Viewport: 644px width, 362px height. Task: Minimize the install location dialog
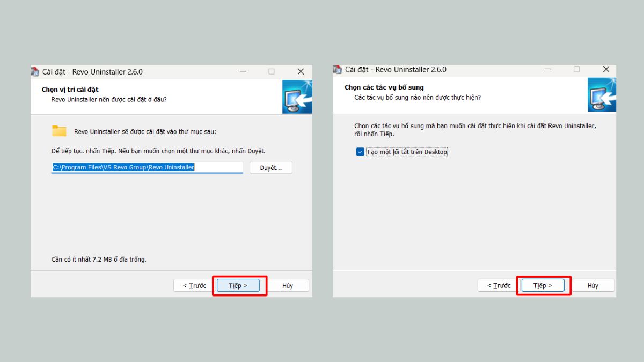tap(243, 71)
